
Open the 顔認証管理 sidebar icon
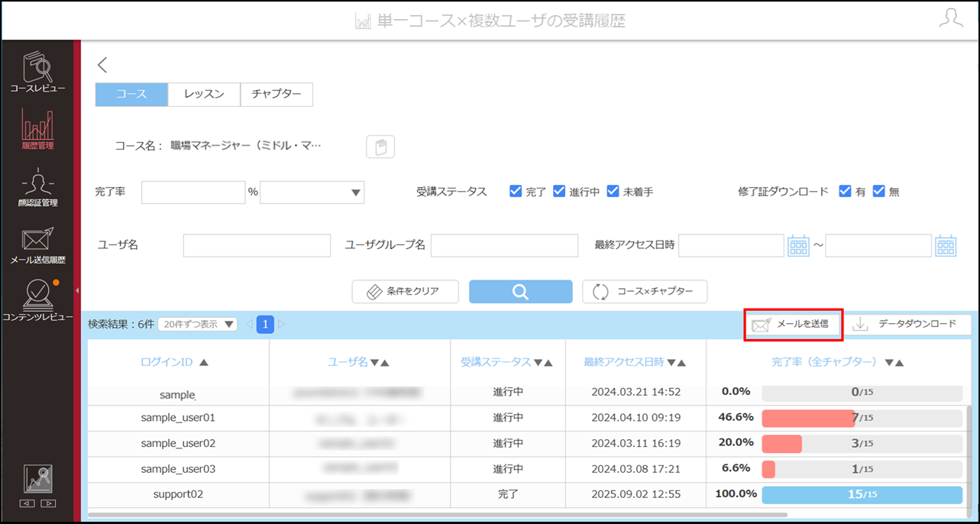pos(37,188)
